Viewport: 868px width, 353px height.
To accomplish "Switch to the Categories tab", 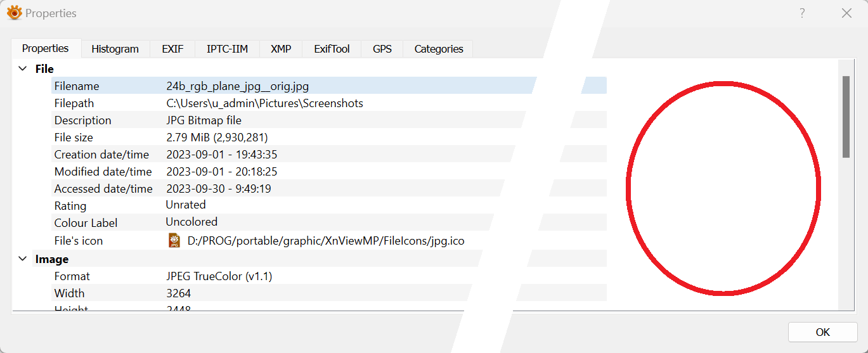I will (x=439, y=49).
